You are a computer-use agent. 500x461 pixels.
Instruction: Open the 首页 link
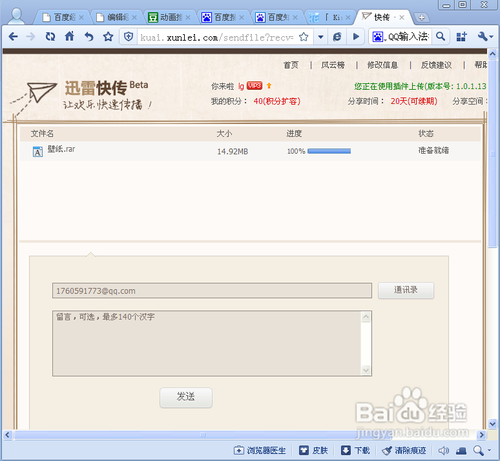click(x=291, y=65)
